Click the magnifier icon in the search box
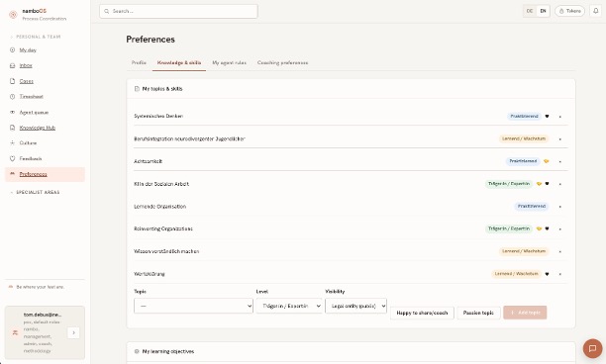Viewport: 606px width, 364px height. (107, 11)
